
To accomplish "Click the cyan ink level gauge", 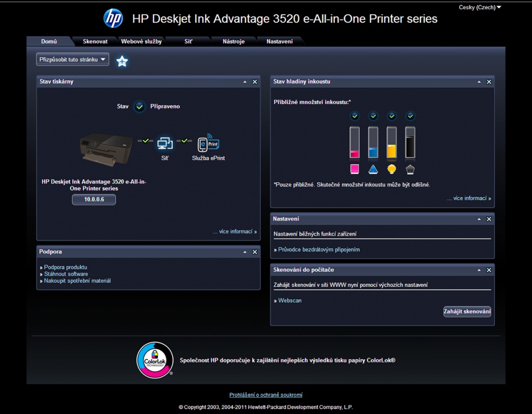I will (x=373, y=142).
